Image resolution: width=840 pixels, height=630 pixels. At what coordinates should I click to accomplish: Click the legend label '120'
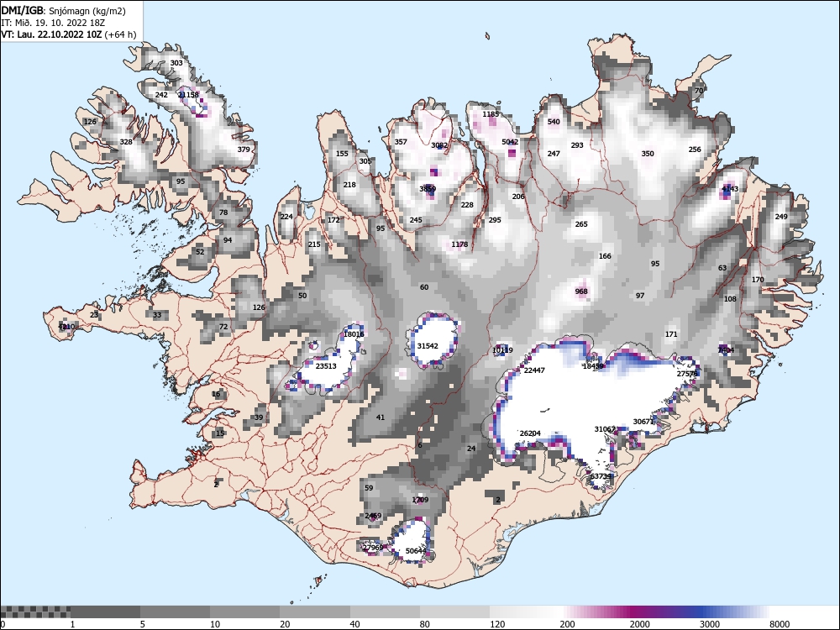497,624
